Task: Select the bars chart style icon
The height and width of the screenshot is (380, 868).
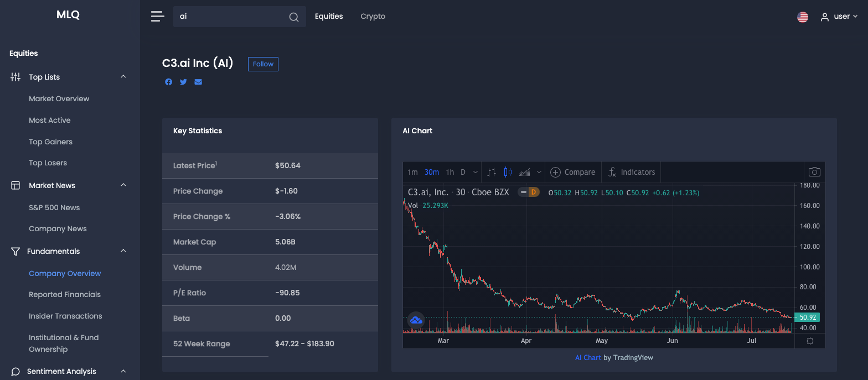Action: pos(491,172)
